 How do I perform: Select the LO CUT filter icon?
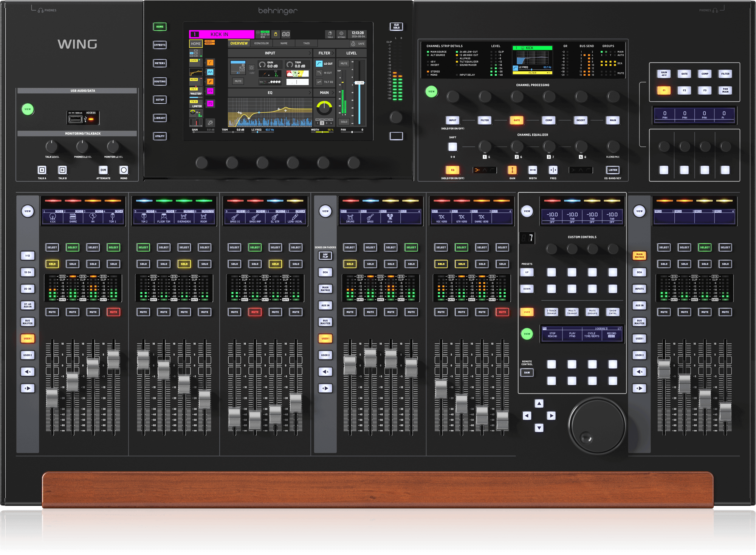tap(320, 64)
